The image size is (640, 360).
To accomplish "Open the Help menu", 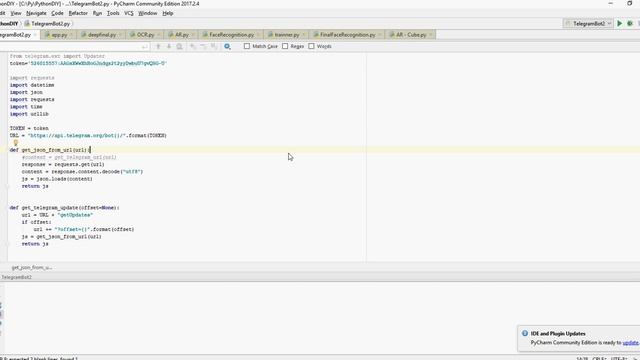I will [168, 13].
